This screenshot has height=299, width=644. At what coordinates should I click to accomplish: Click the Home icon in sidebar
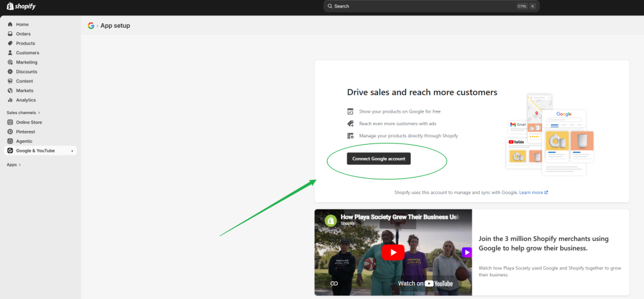click(10, 25)
